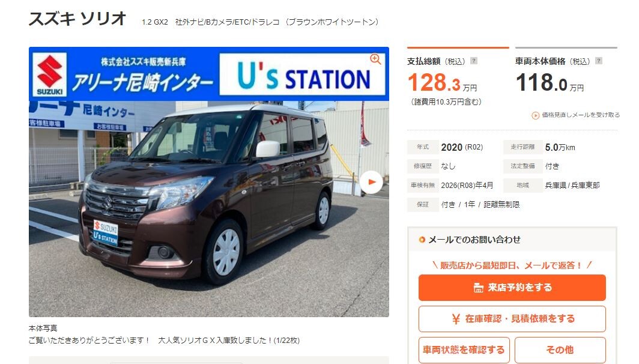Click the arrow icon before 価格見直しメール
Image resolution: width=639 pixels, height=364 pixels.
(536, 115)
